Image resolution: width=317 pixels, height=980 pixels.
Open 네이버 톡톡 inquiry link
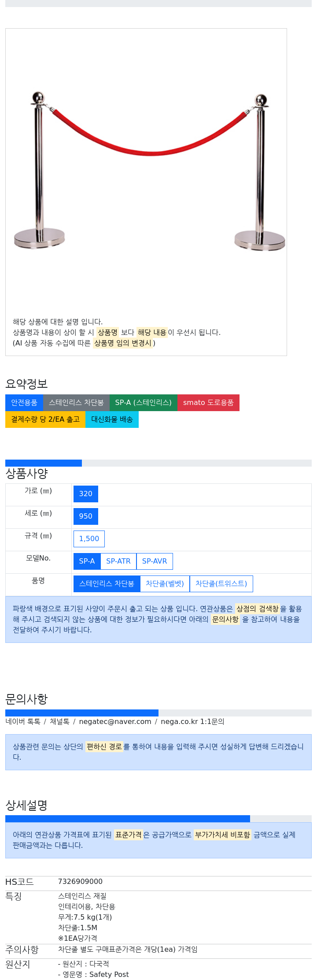pyautogui.click(x=23, y=722)
